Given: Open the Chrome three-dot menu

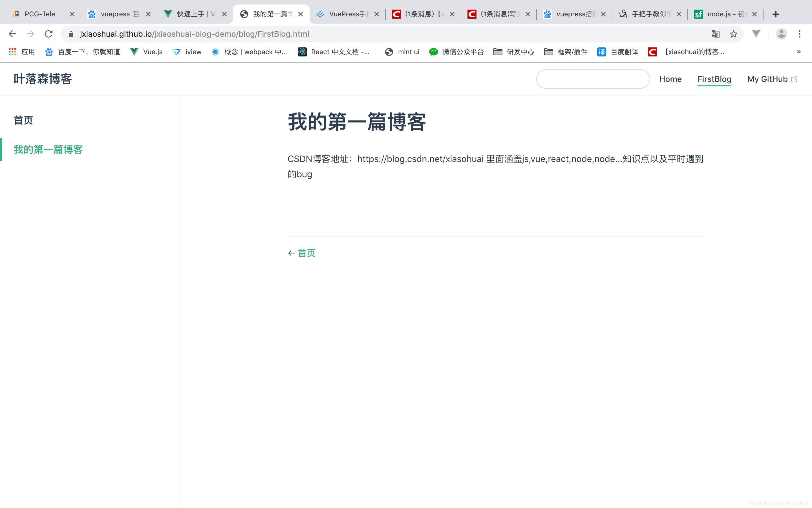Looking at the screenshot, I should [800, 34].
